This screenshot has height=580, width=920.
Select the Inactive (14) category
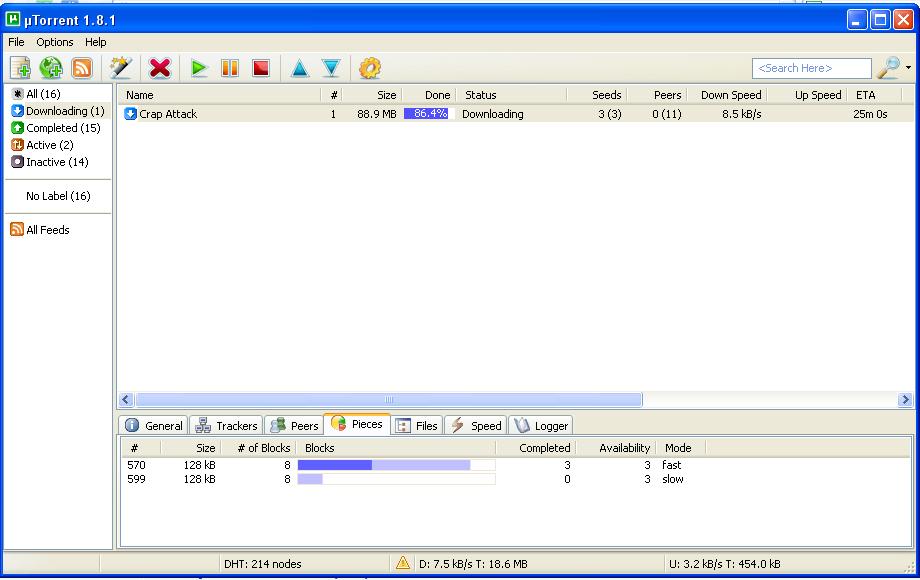pyautogui.click(x=50, y=162)
